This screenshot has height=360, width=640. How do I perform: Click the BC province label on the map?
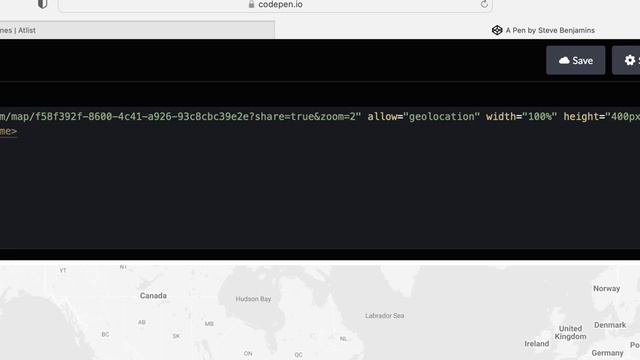tap(105, 334)
